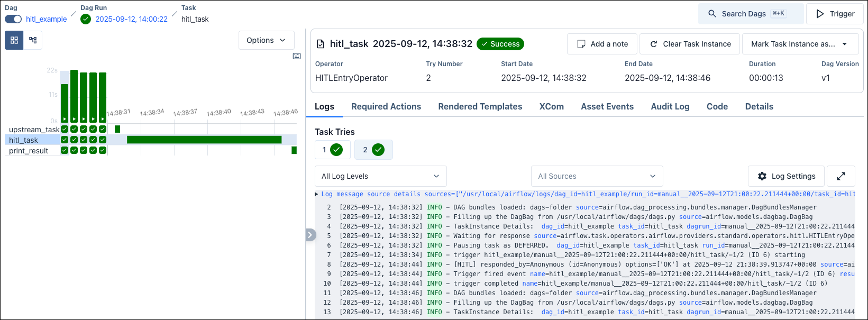The width and height of the screenshot is (868, 320).
Task: Click the Search Dags field
Action: tap(751, 14)
